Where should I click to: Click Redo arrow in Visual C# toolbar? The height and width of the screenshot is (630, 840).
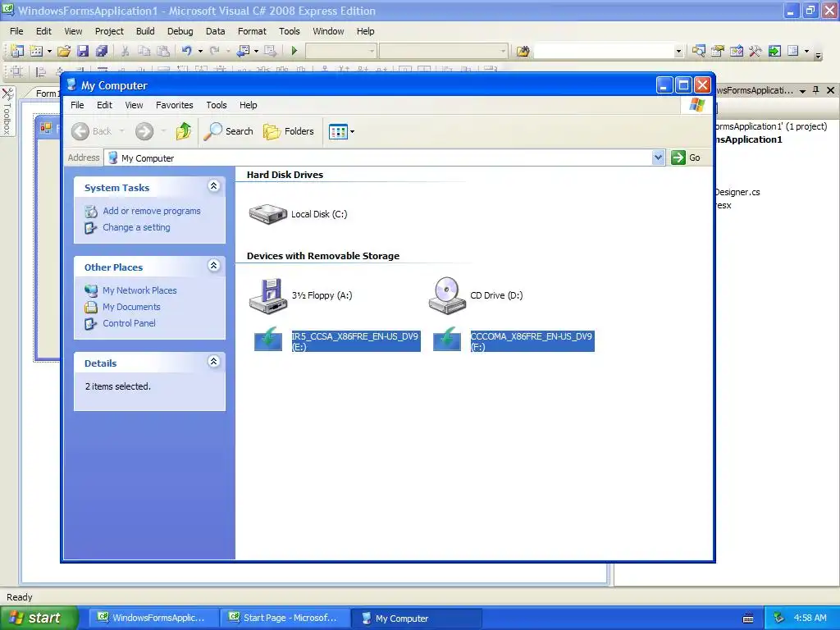coord(214,51)
